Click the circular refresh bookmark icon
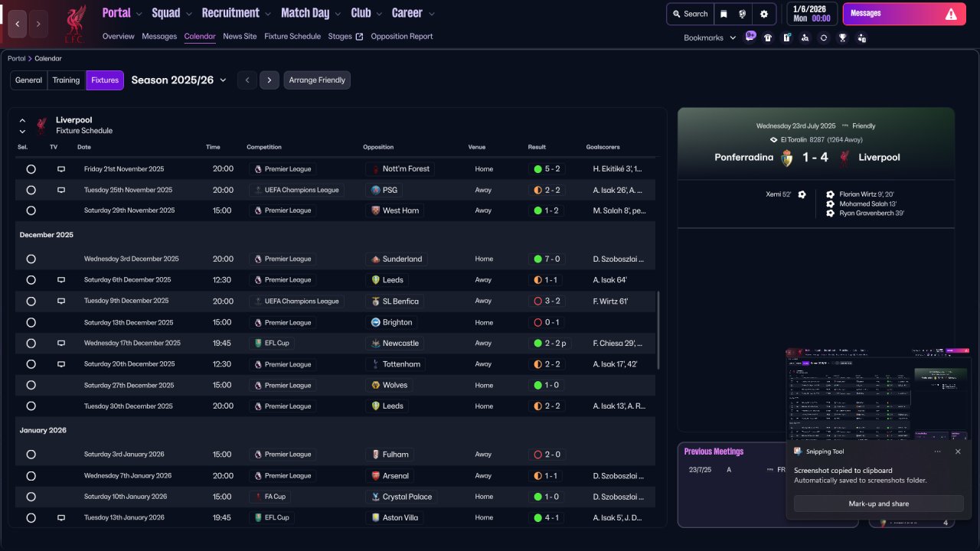980x551 pixels. coord(824,37)
